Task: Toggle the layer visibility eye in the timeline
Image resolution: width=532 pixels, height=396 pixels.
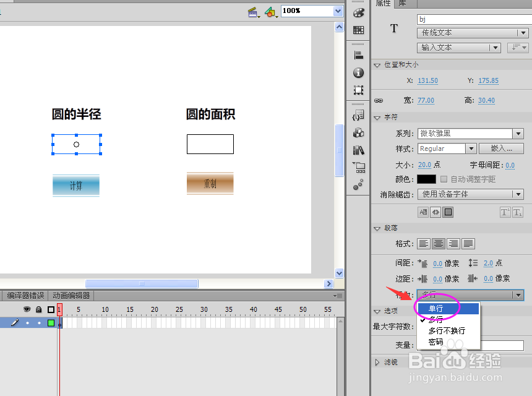Action: click(26, 308)
